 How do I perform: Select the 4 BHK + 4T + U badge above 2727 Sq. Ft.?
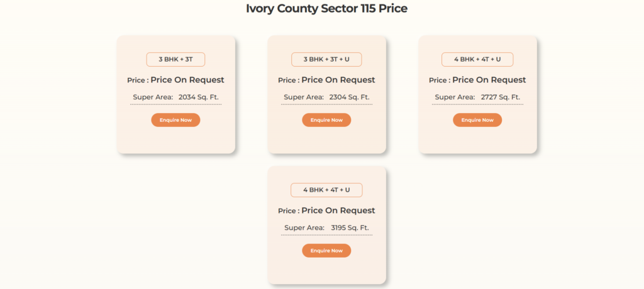pos(477,59)
